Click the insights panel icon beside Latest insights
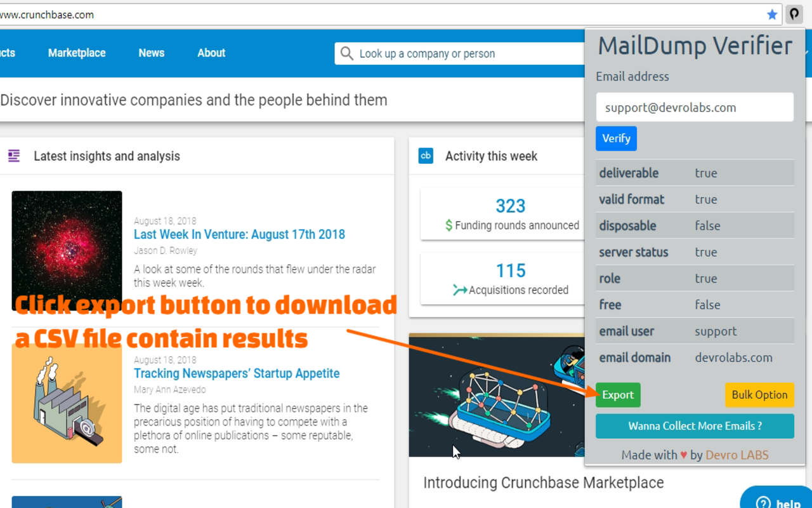 point(13,155)
